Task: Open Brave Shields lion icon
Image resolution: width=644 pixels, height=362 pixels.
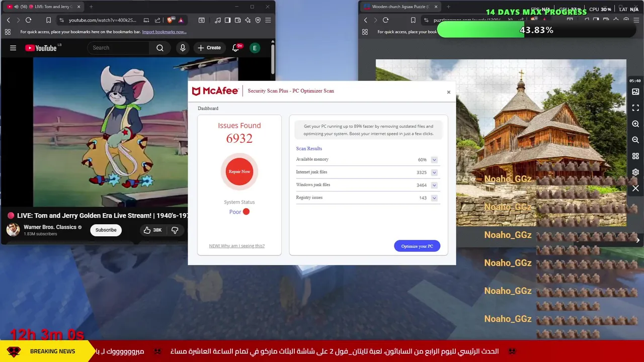Action: click(x=170, y=20)
